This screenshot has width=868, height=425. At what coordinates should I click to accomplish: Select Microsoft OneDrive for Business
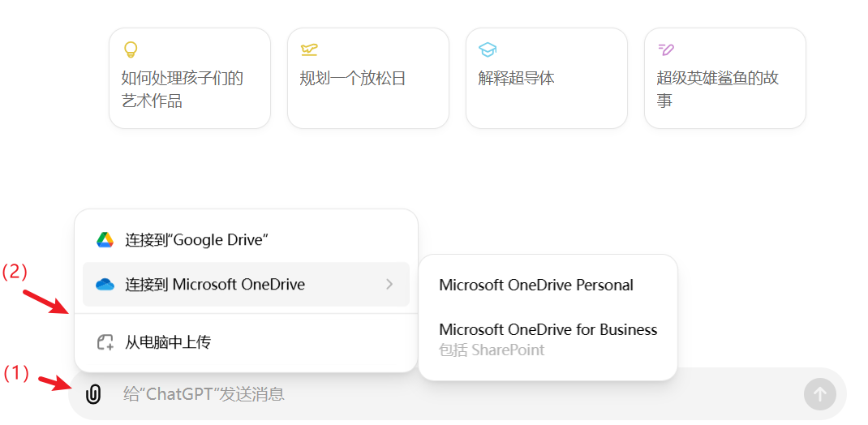click(548, 330)
